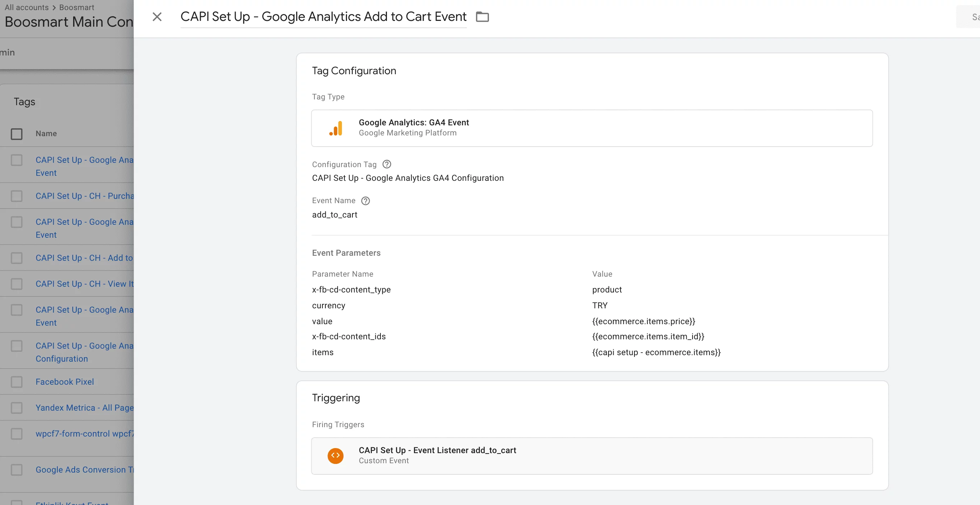Viewport: 980px width, 505px height.
Task: Open Event Name help icon
Action: tap(365, 201)
